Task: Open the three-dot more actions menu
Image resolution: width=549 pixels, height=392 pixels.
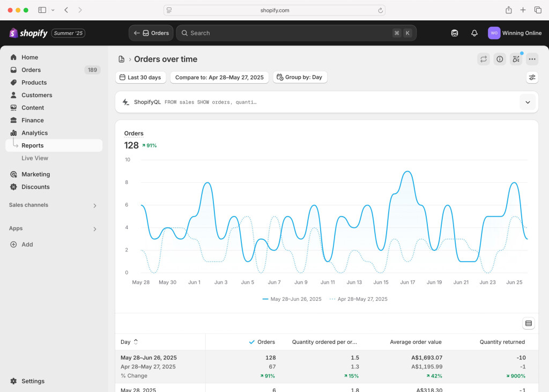Action: [x=532, y=60]
